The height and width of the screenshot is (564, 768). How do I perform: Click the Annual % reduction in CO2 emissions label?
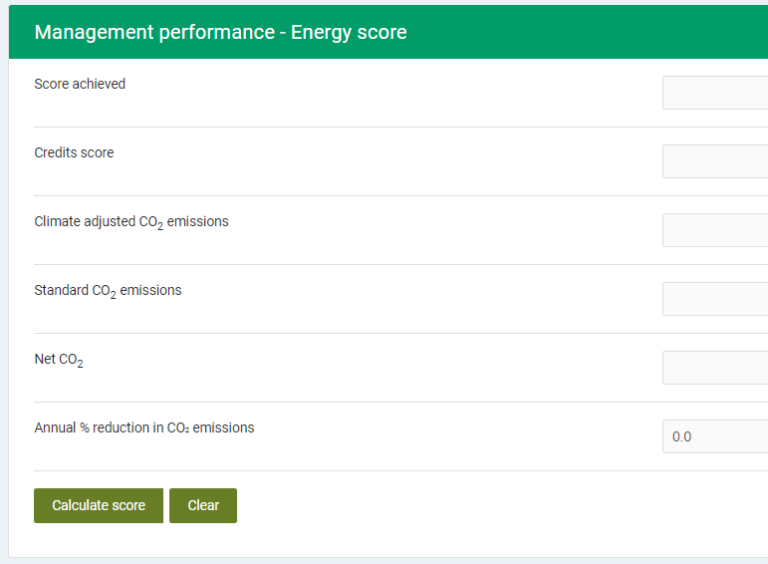tap(144, 428)
